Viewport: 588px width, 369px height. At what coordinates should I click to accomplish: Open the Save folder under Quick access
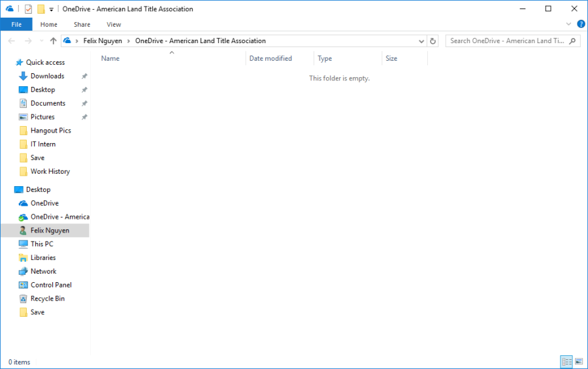[37, 157]
